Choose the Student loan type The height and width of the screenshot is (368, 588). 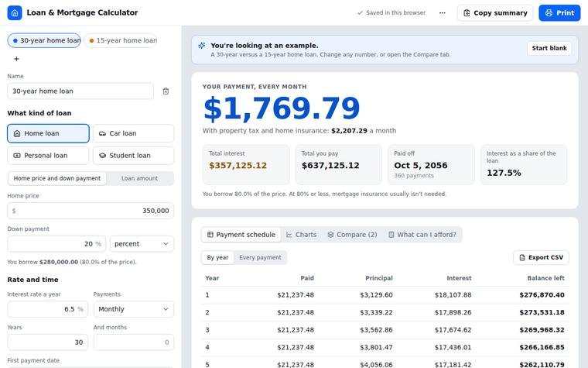134,156
